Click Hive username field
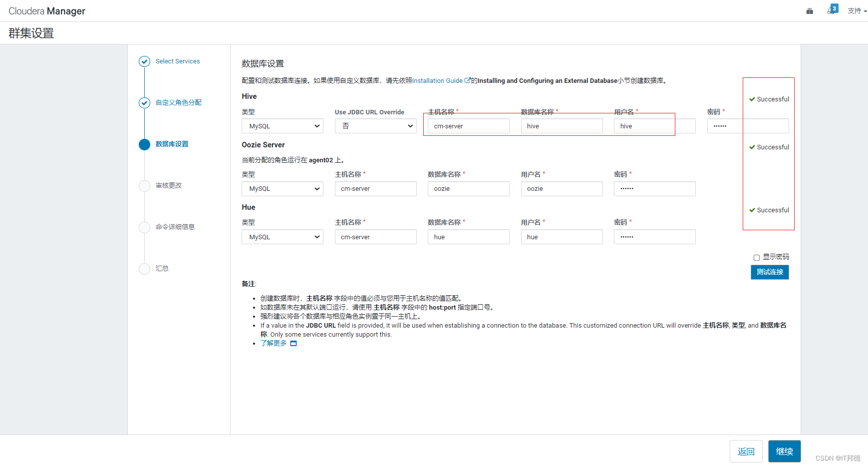 [x=655, y=126]
